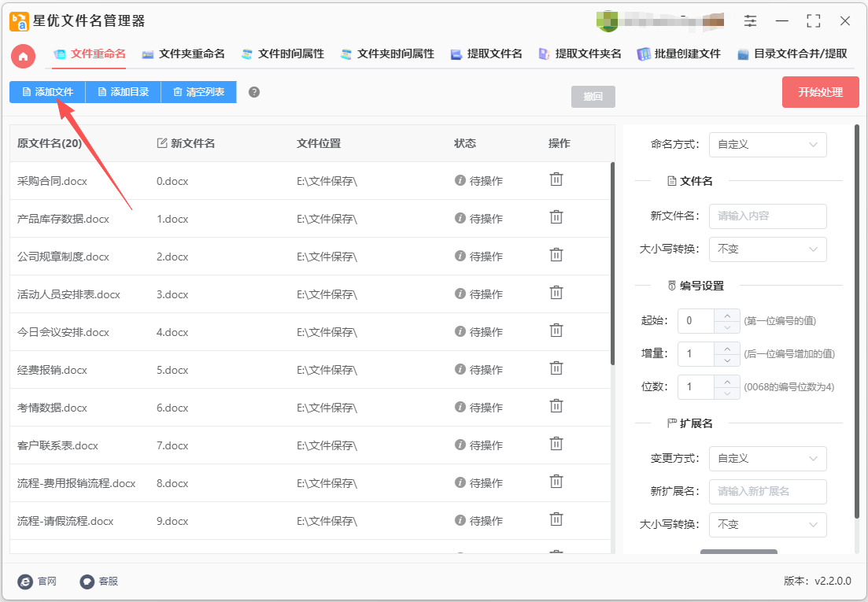The width and height of the screenshot is (868, 602).
Task: Click the 添加文件 button
Action: click(47, 92)
